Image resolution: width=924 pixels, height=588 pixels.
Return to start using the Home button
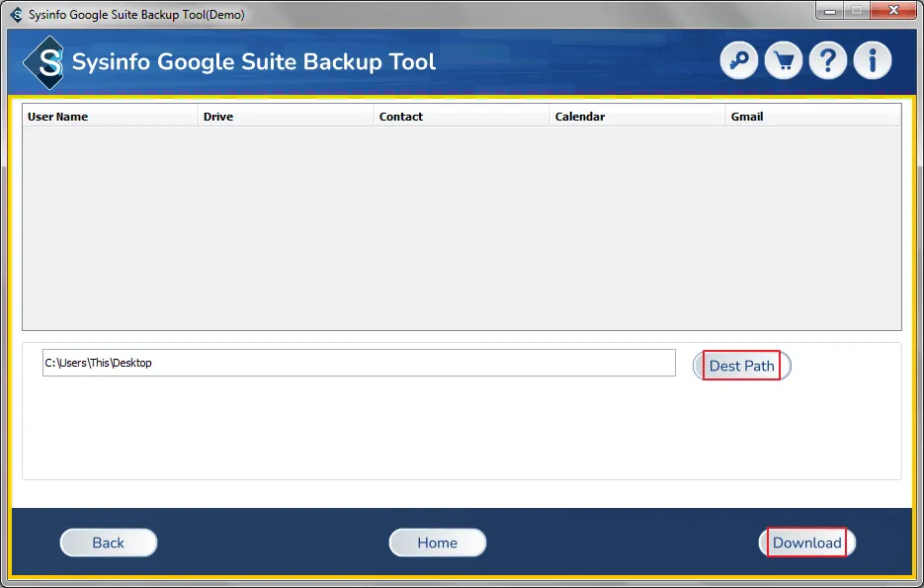pos(437,543)
